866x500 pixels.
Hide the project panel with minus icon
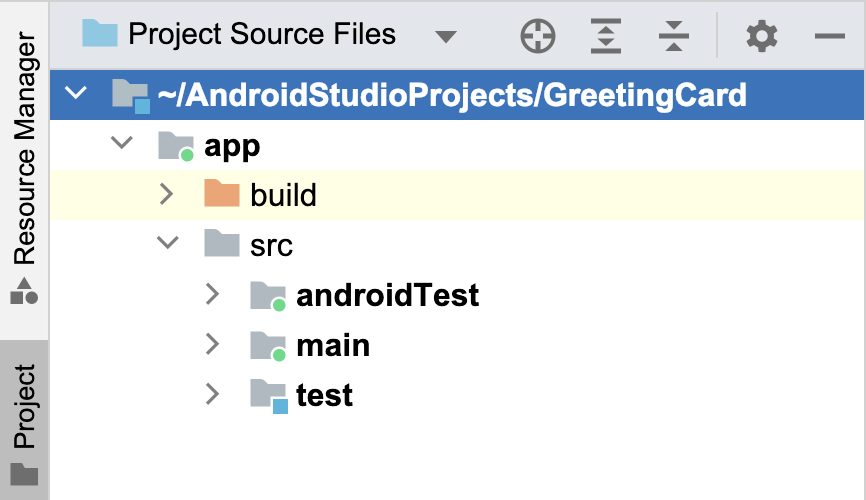click(830, 37)
